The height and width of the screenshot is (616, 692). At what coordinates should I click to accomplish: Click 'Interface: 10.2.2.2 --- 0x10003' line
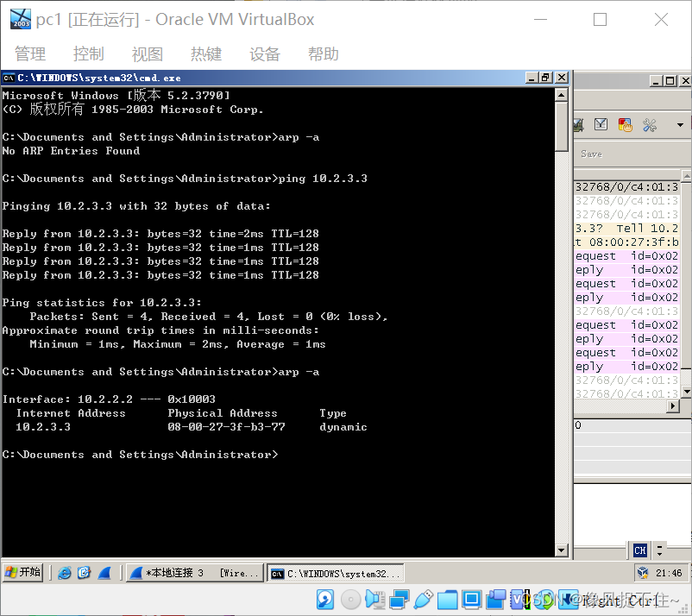pos(109,399)
